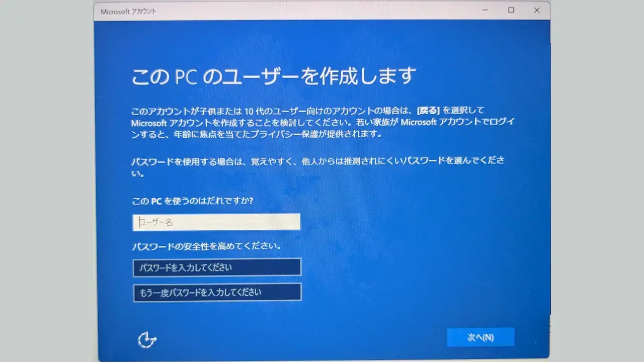Click the ユーザー名 username input field
The height and width of the screenshot is (362, 644).
(217, 222)
